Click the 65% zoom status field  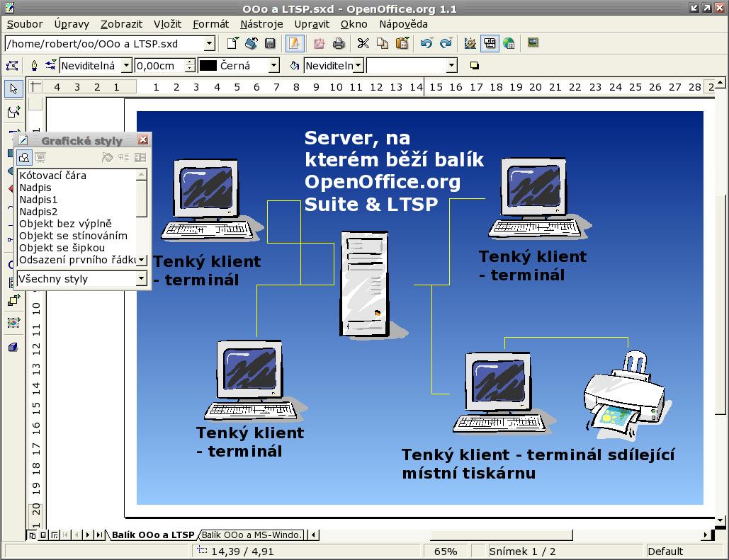coord(446,552)
